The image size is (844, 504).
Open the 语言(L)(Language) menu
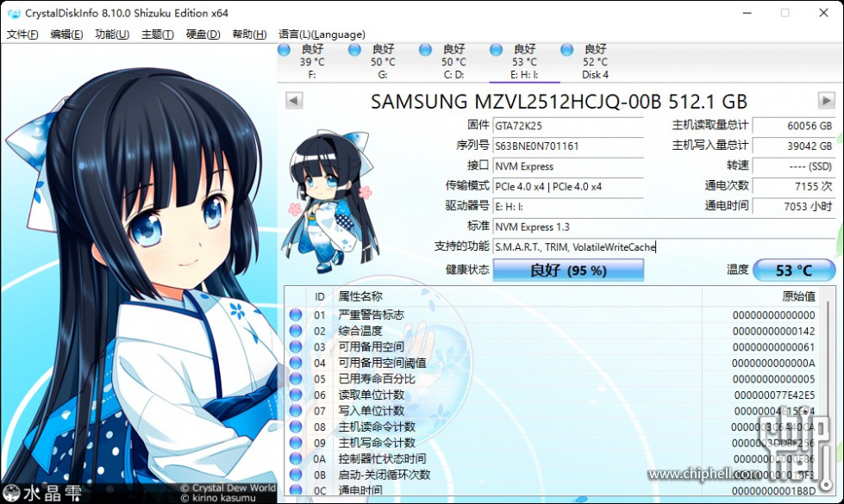coord(322,34)
